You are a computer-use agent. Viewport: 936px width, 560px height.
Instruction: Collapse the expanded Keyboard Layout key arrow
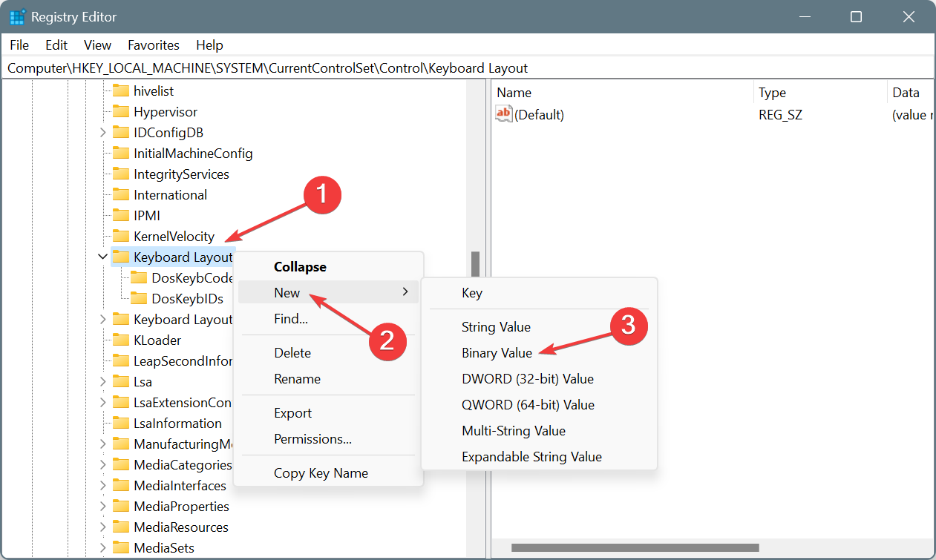tap(102, 257)
